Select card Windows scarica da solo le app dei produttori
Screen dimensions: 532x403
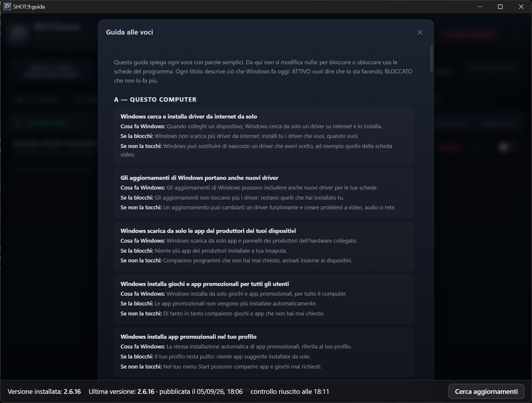click(264, 246)
